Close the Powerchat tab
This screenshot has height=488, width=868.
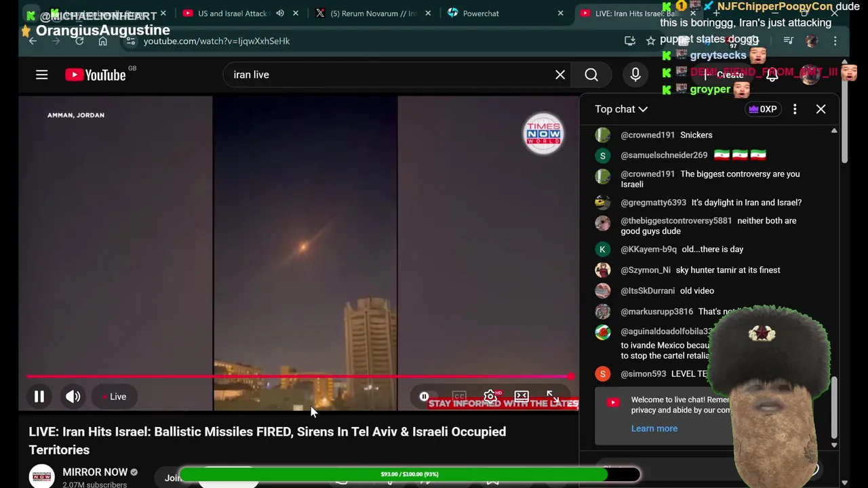click(560, 14)
